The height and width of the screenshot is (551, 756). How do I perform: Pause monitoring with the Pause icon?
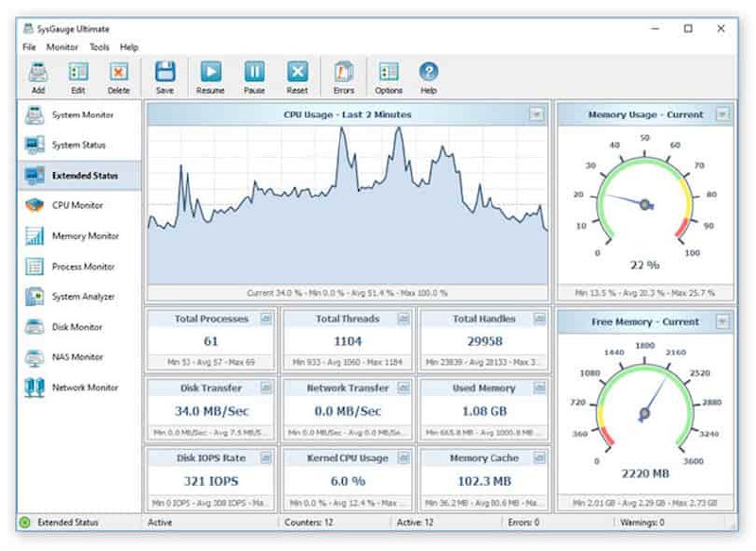click(x=254, y=72)
